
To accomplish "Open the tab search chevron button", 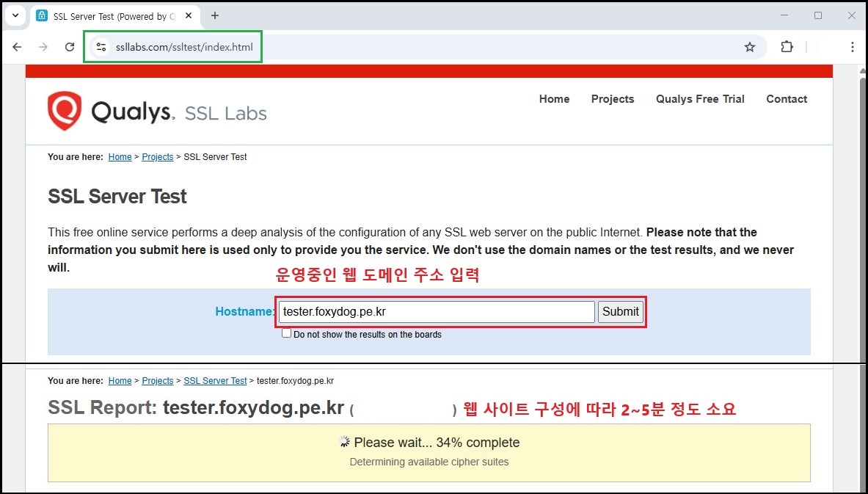I will [15, 15].
